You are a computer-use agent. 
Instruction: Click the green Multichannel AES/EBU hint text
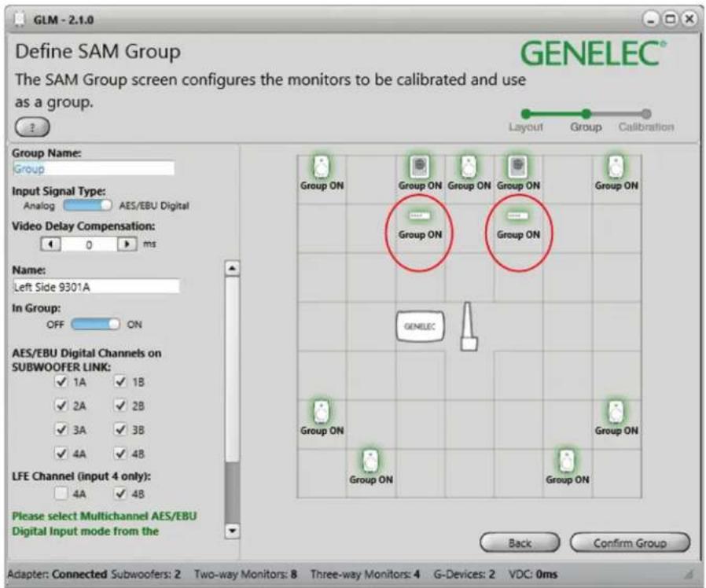point(104,524)
